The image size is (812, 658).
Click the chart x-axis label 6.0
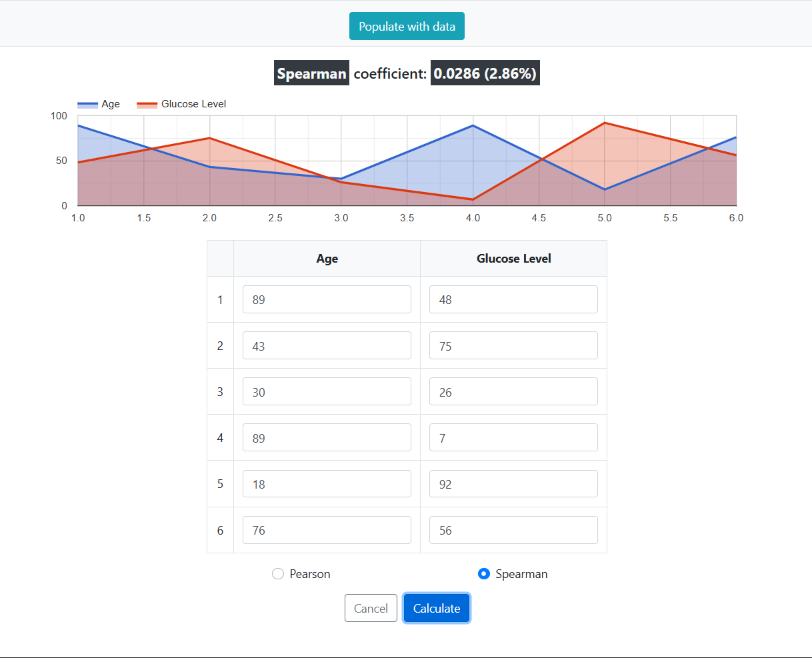[x=736, y=218]
